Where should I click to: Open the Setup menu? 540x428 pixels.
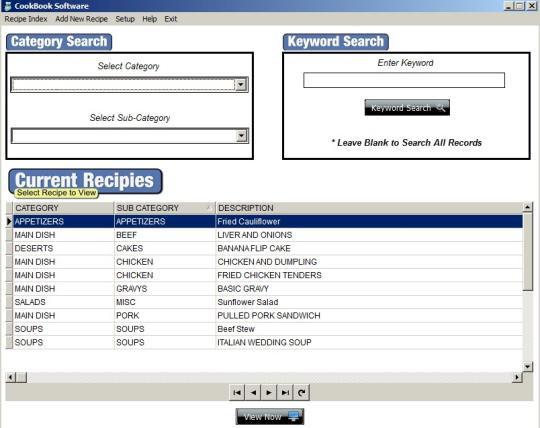pyautogui.click(x=125, y=19)
